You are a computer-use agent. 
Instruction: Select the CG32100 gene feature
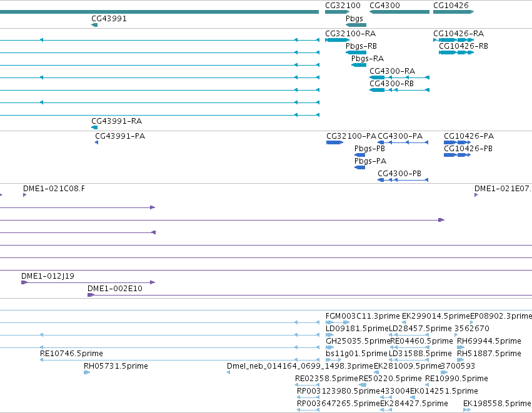pyautogui.click(x=337, y=12)
